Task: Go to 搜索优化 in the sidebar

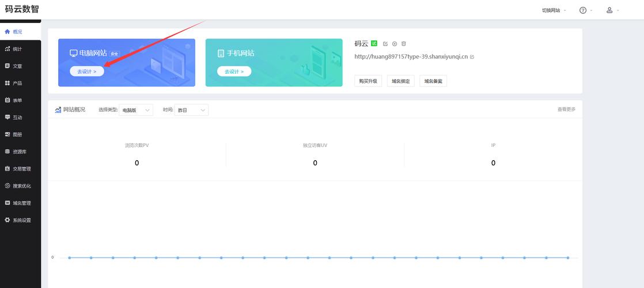Action: (21, 186)
